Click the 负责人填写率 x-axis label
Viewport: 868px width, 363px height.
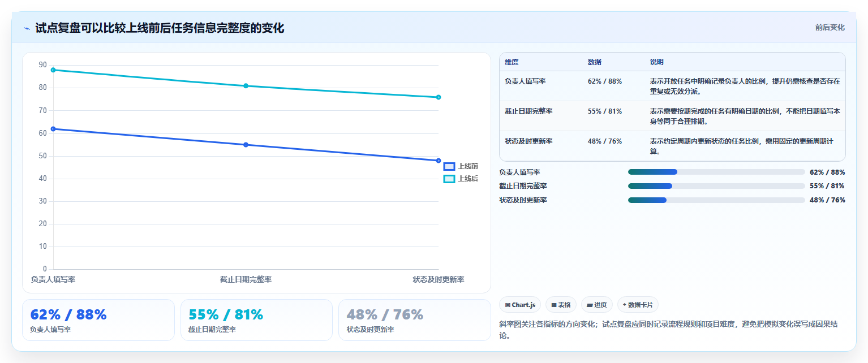53,279
